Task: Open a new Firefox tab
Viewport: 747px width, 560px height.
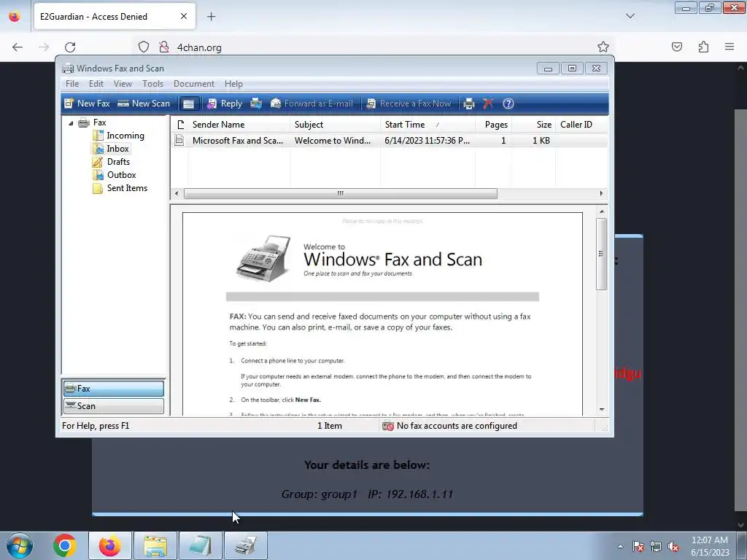Action: (211, 17)
